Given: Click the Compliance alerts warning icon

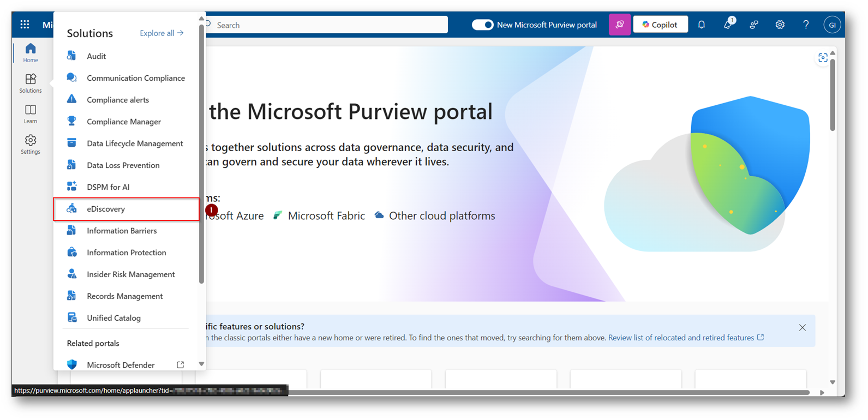Looking at the screenshot, I should [x=71, y=99].
